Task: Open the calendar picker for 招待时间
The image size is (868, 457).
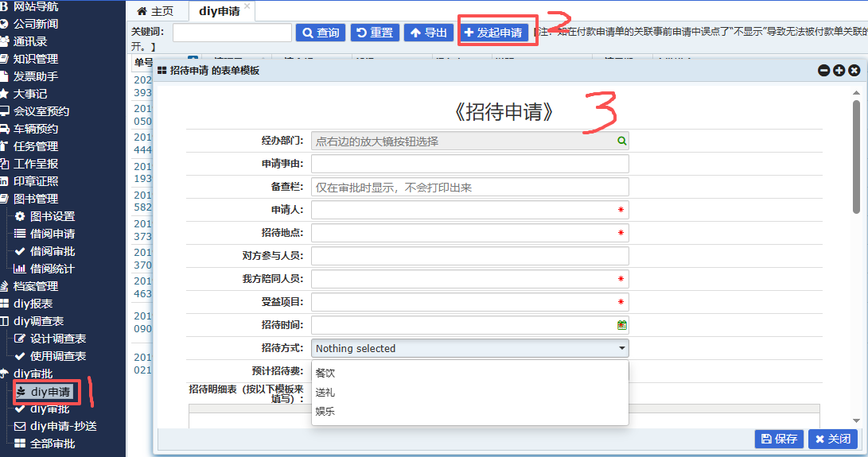Action: 622,325
